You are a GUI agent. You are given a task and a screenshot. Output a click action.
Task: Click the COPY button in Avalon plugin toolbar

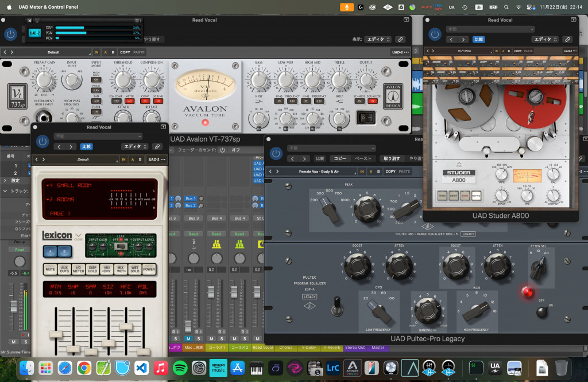coord(125,52)
